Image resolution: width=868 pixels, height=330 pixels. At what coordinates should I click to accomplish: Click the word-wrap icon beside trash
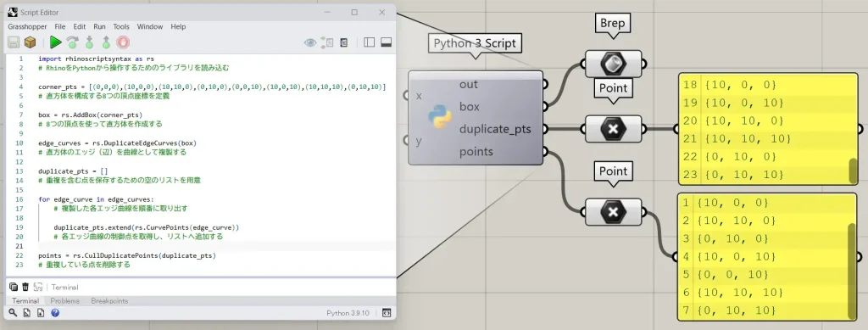tap(38, 287)
